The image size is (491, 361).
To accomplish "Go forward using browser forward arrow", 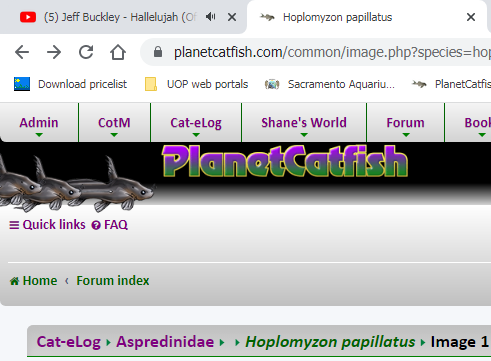I will click(x=54, y=52).
